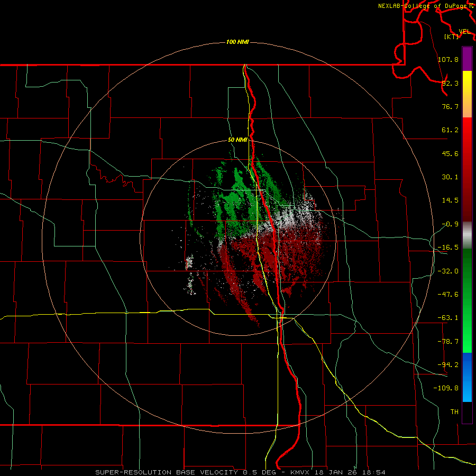This screenshot has width=476, height=476.
Task: Click the -47.6 legend value
Action: [448, 295]
